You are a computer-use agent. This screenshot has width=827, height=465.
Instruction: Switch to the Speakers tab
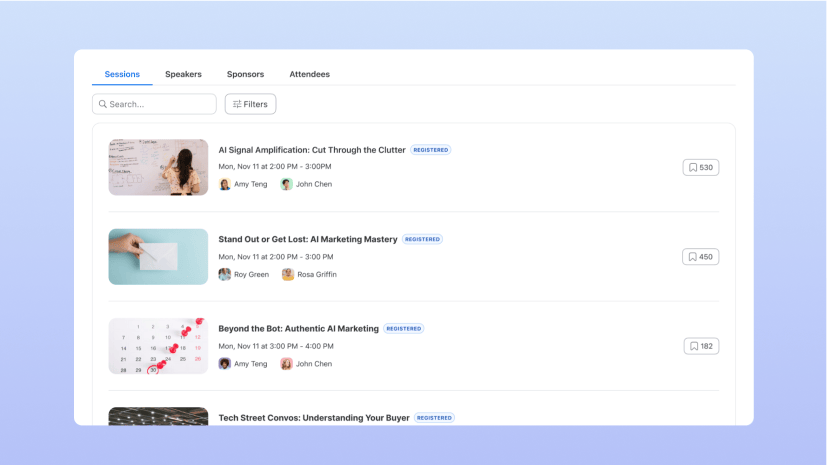pos(183,74)
